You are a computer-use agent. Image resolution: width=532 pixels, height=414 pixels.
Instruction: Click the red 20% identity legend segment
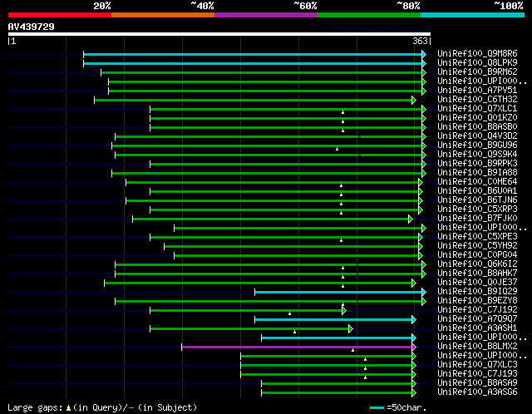(x=60, y=15)
